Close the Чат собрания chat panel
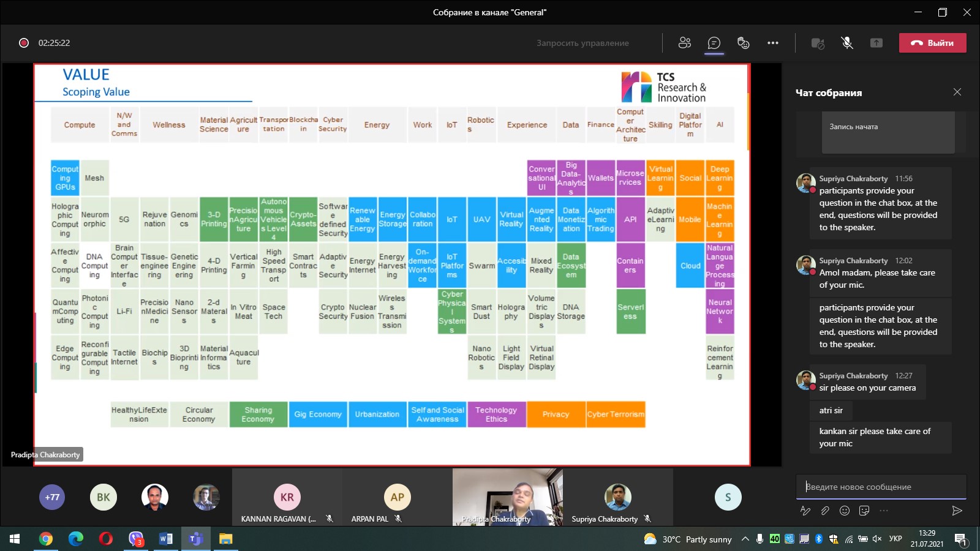This screenshot has height=551, width=980. [x=957, y=92]
